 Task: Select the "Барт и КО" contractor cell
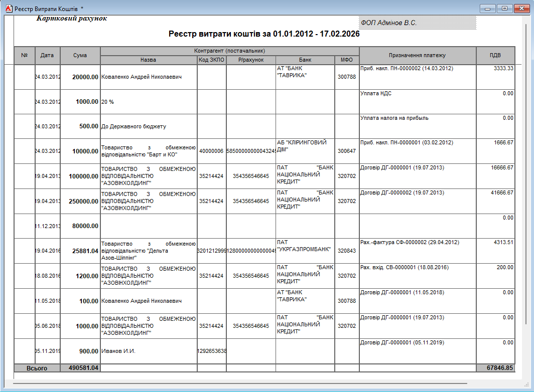(x=148, y=151)
